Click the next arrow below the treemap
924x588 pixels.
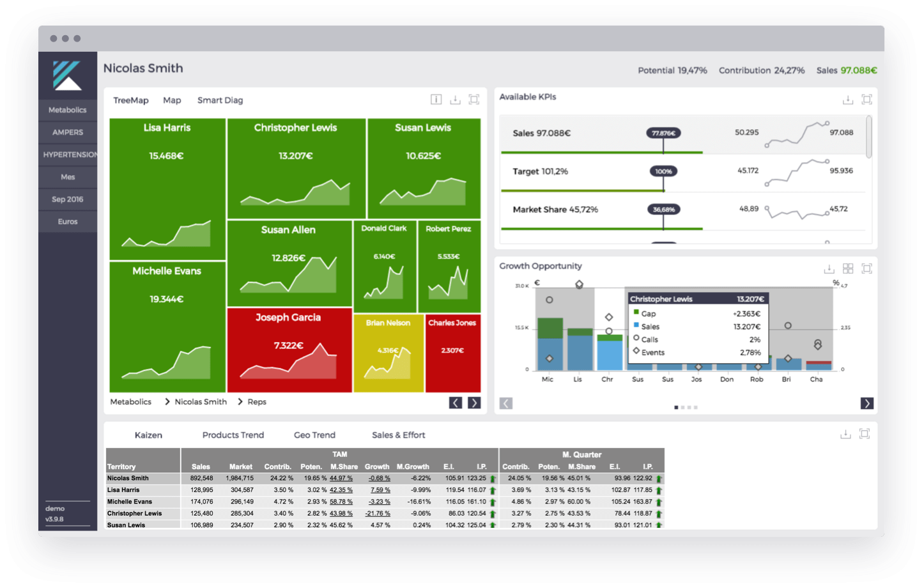474,403
